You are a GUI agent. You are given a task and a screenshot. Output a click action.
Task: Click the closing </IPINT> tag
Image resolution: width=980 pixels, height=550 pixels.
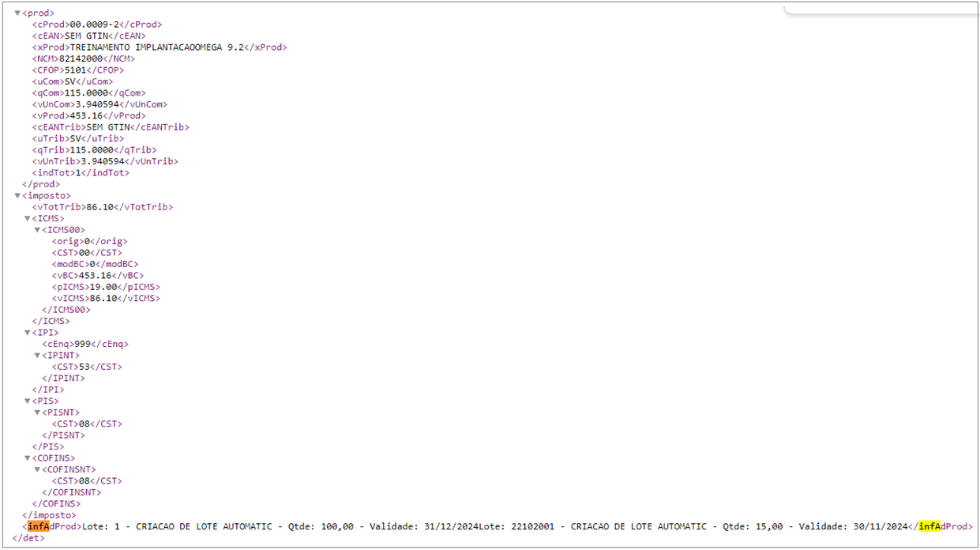click(x=63, y=379)
